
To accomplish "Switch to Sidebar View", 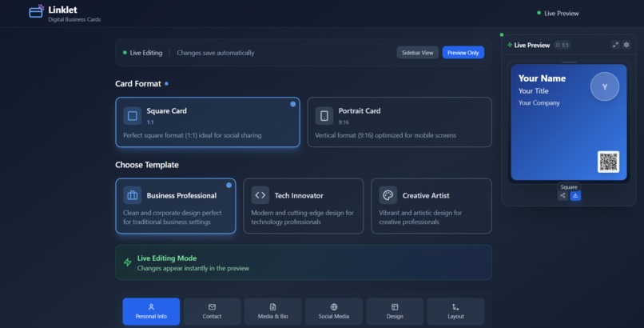I will pyautogui.click(x=417, y=53).
